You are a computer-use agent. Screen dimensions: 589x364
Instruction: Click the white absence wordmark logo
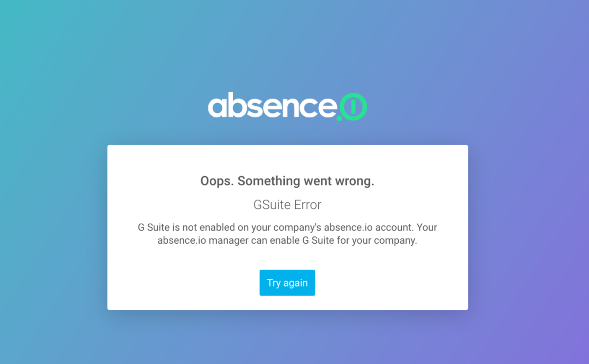pos(272,105)
